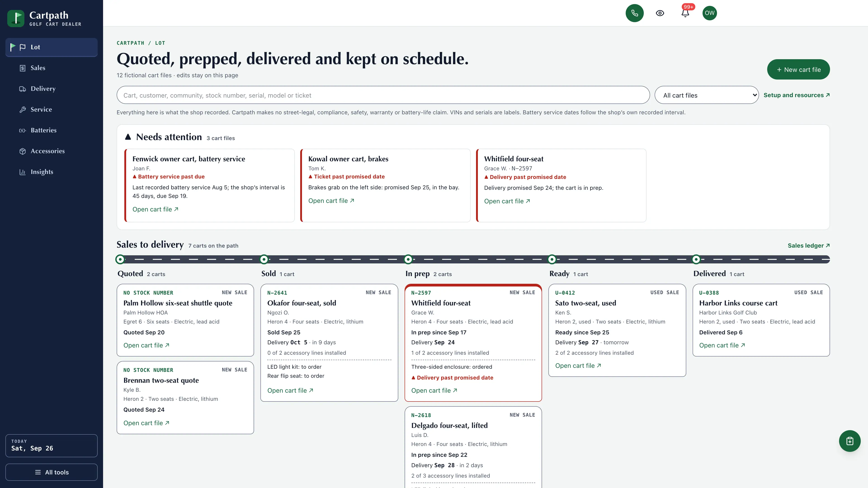Open Okafor four-seat cart file
Image resolution: width=868 pixels, height=488 pixels.
click(x=290, y=390)
